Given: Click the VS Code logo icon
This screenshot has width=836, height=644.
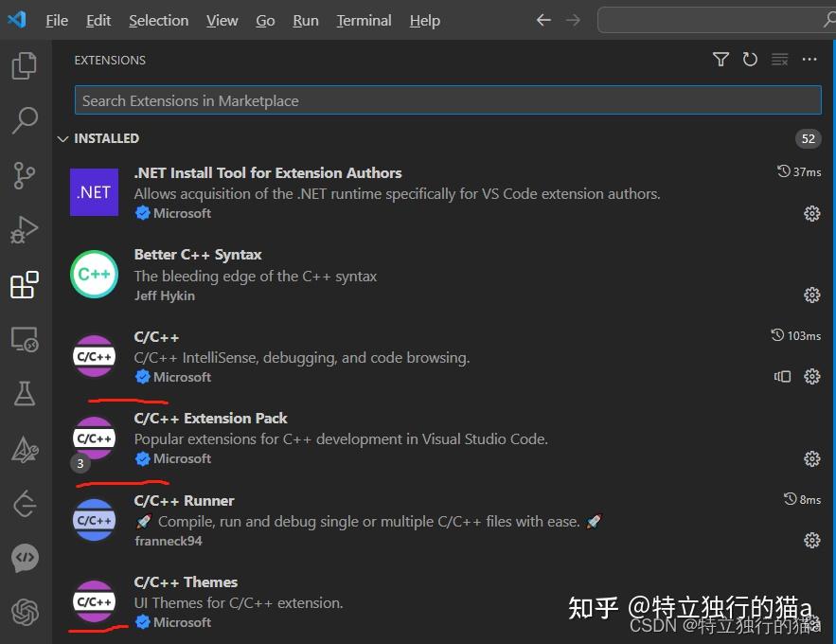Looking at the screenshot, I should tap(17, 20).
